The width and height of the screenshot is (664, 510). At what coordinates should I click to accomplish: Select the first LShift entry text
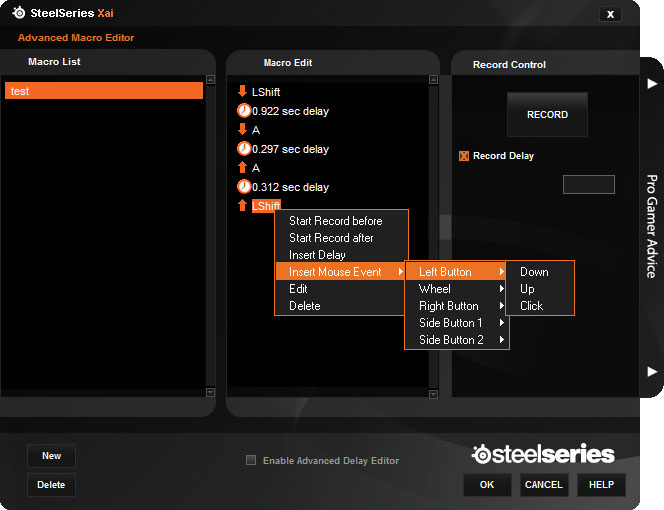tap(266, 92)
